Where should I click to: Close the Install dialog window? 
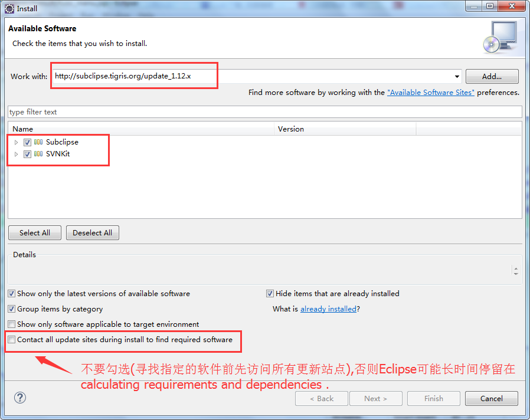(512, 6)
